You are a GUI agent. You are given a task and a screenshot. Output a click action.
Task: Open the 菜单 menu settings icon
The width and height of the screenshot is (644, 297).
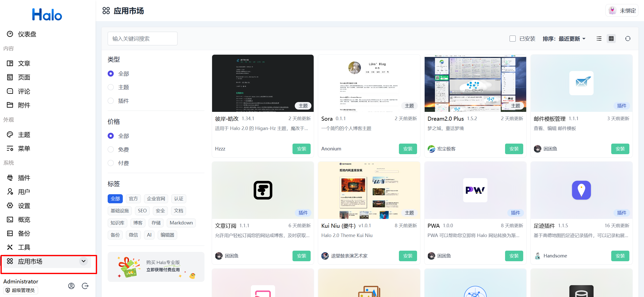[10, 148]
